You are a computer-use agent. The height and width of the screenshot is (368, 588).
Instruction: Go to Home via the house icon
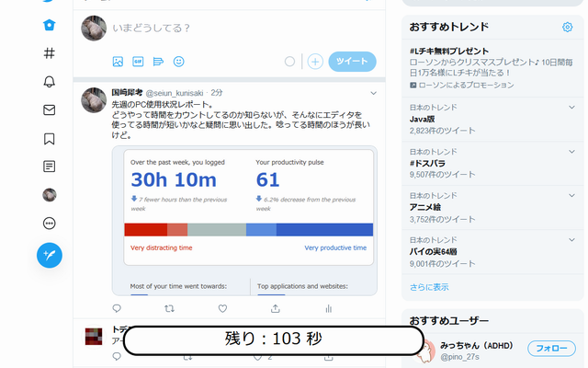pos(49,25)
